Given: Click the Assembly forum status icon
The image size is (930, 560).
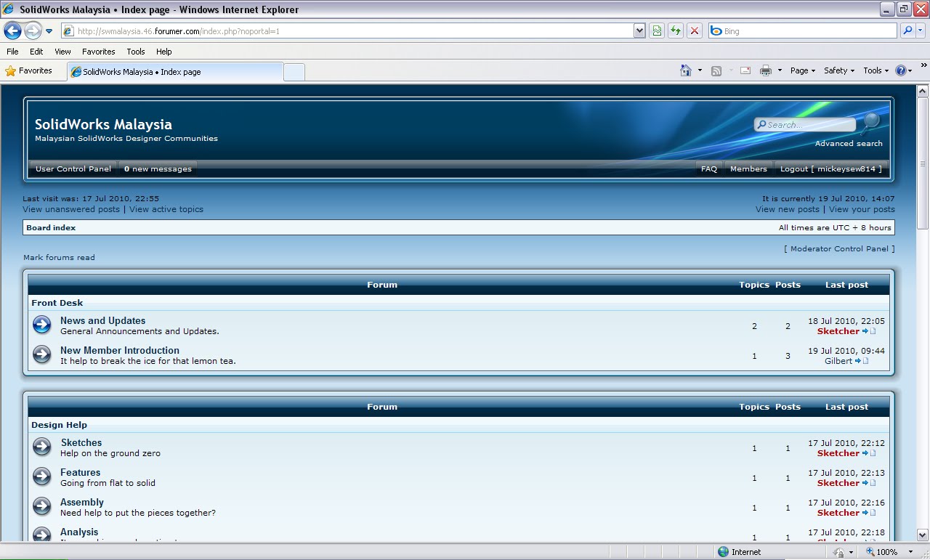Looking at the screenshot, I should 42,506.
